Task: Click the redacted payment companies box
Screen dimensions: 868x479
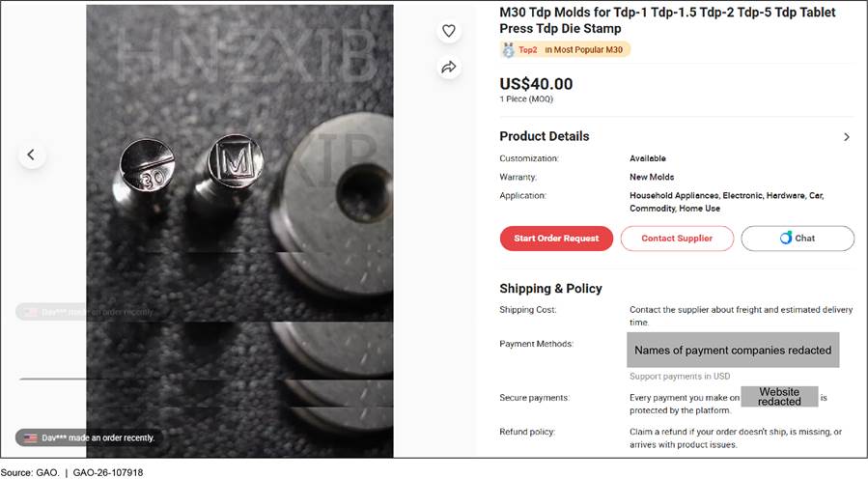Action: tap(733, 351)
